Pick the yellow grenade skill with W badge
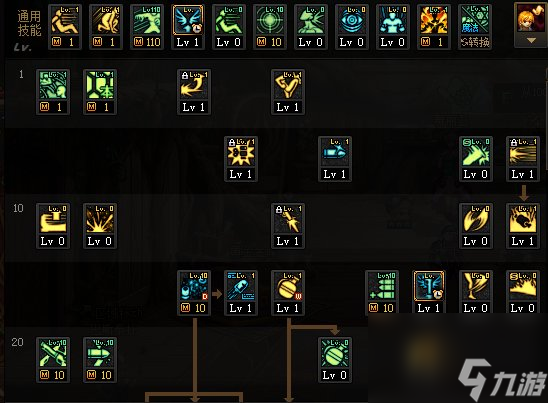548x403 pixels. [x=288, y=293]
